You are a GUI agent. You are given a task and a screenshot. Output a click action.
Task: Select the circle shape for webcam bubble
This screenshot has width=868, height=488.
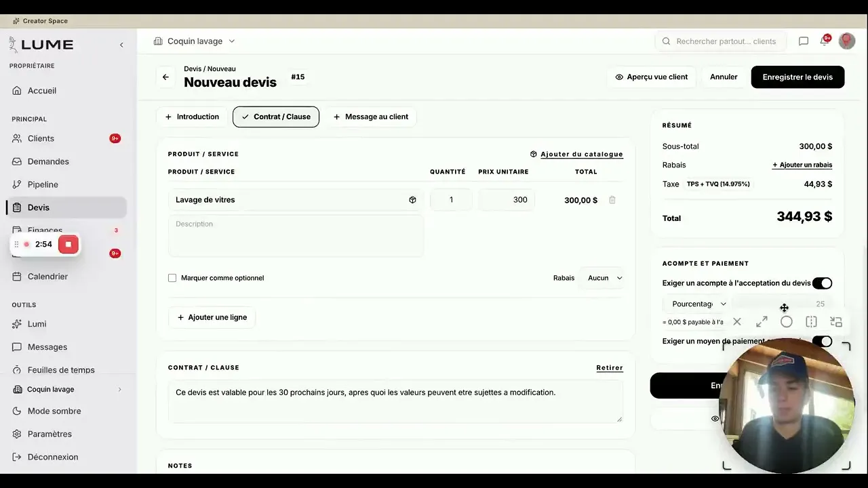[787, 322]
